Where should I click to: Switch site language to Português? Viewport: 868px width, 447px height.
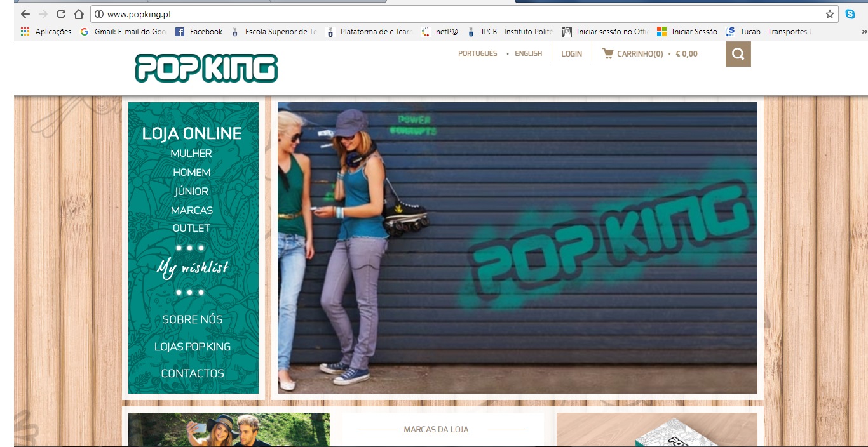[478, 53]
